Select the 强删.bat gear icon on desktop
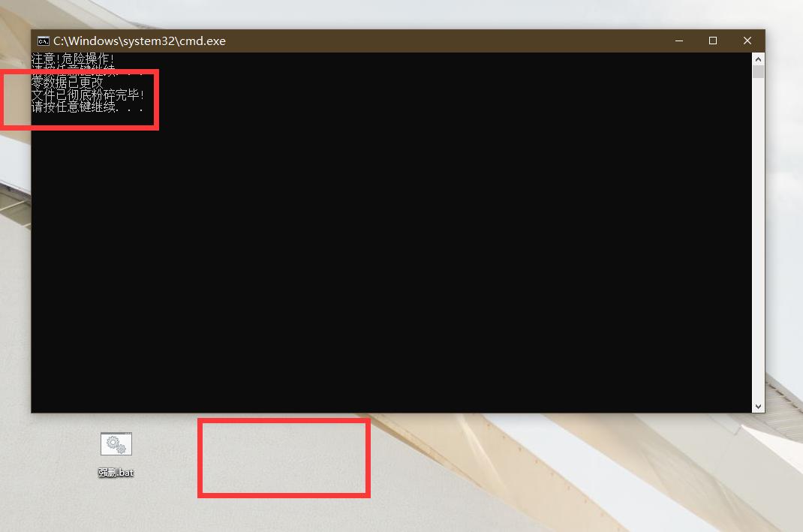 [116, 444]
